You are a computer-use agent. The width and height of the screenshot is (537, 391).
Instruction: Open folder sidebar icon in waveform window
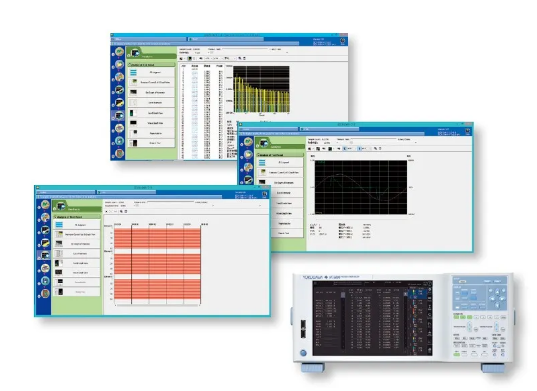coord(248,155)
